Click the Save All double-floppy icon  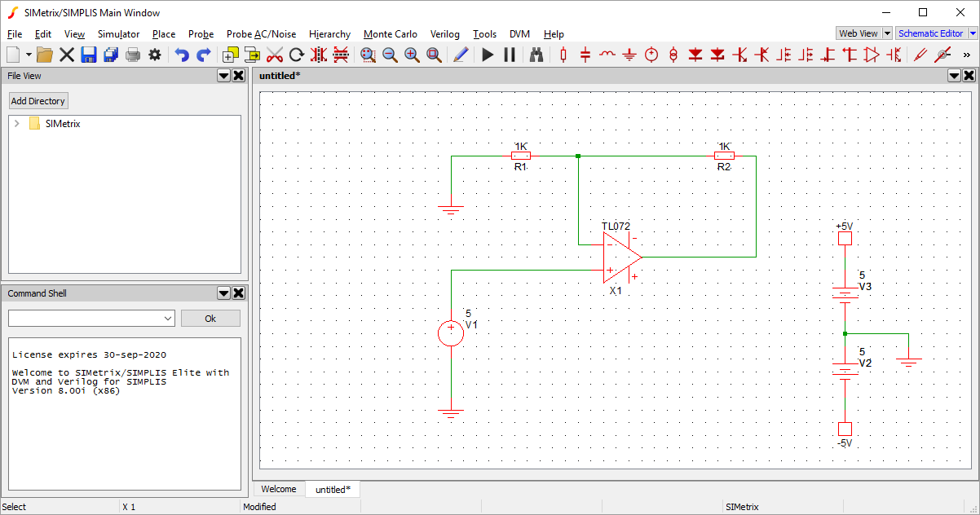click(111, 55)
